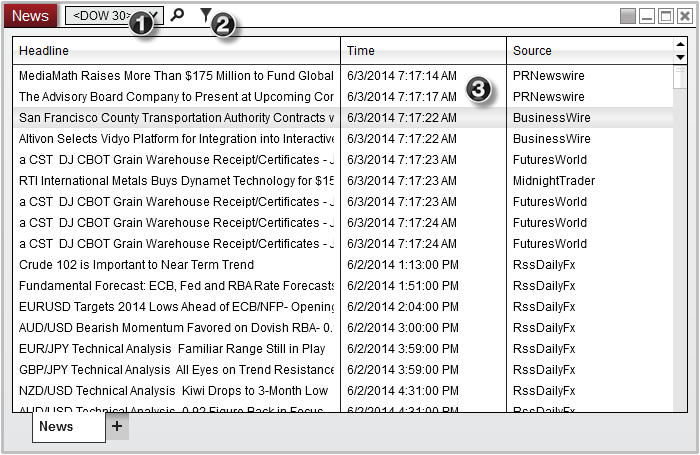Click the Altivon Selects Vidyo Platform headline
Image resolution: width=700 pixels, height=455 pixels.
click(x=176, y=139)
